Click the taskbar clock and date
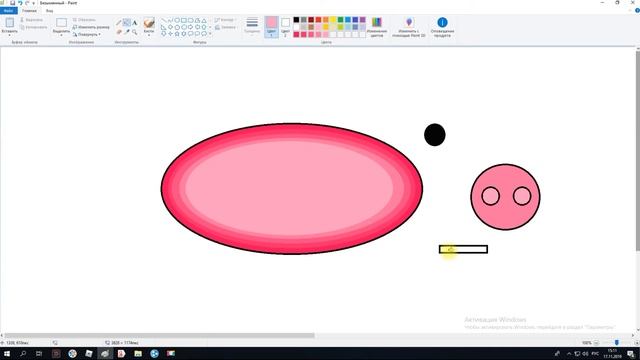The width and height of the screenshot is (640, 360). 612,353
